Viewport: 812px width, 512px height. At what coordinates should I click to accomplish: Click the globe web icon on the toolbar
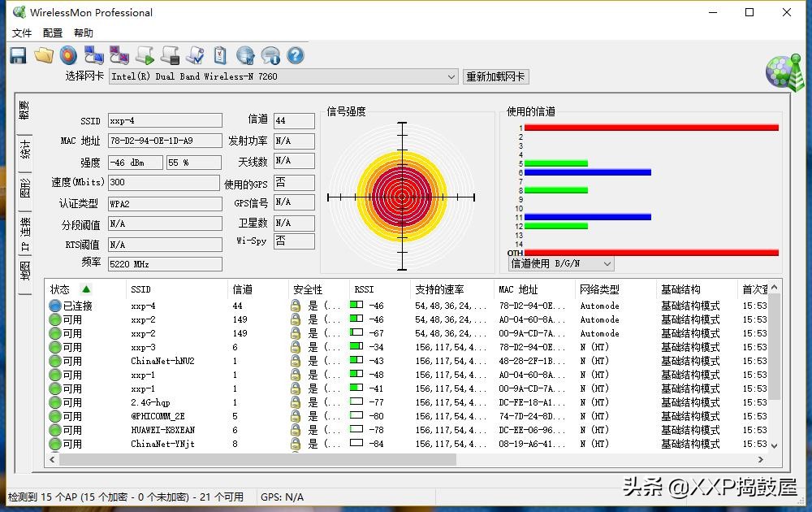[x=245, y=54]
